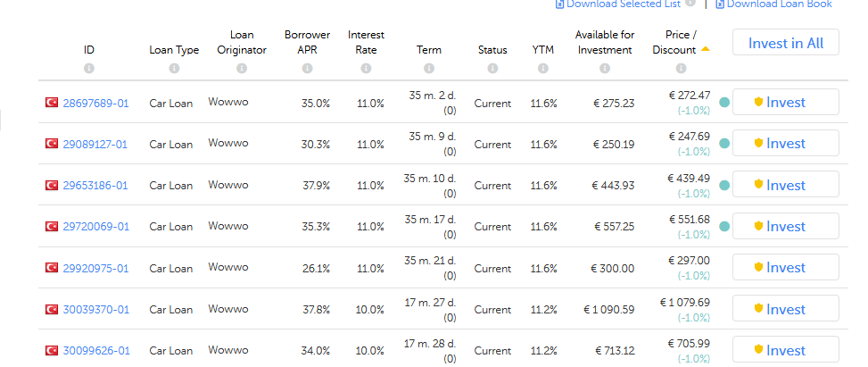Screen dimensions: 868x367
Task: Click the info icon under Loan Originator
Action: (x=242, y=69)
